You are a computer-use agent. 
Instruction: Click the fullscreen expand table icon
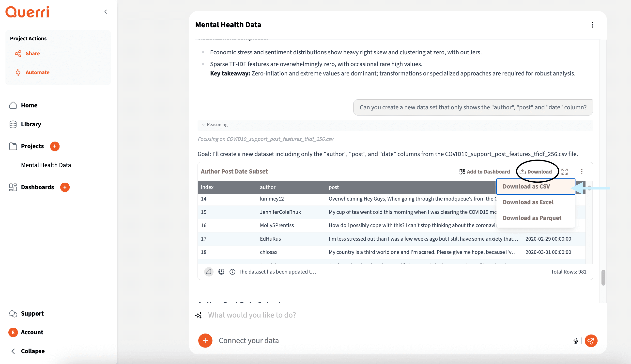pyautogui.click(x=564, y=172)
